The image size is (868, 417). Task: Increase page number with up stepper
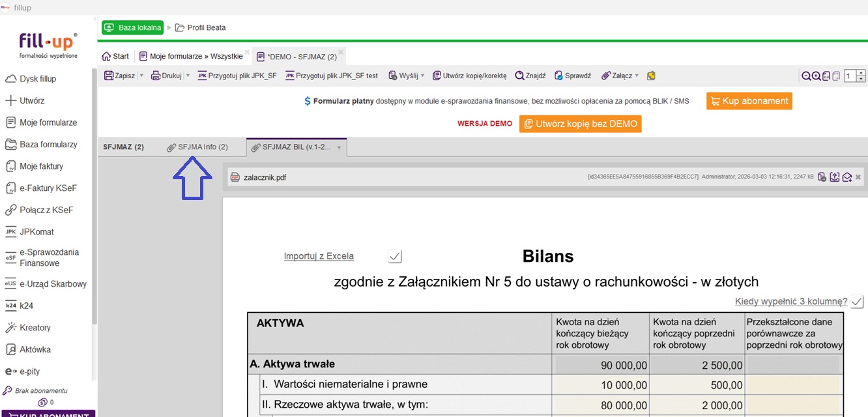click(861, 73)
